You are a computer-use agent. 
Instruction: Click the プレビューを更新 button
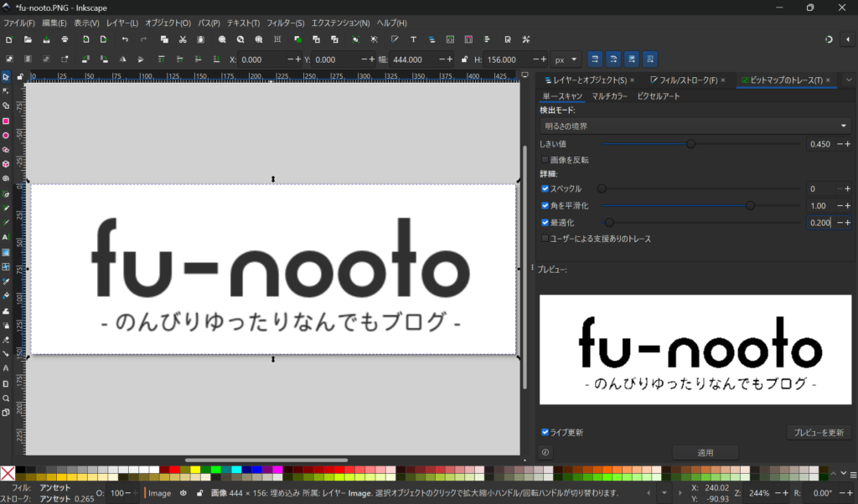point(820,433)
